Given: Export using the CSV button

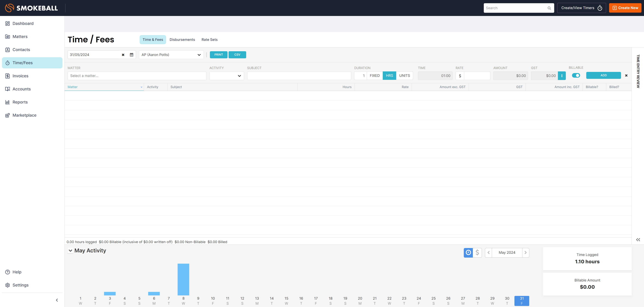Looking at the screenshot, I should coord(237,55).
